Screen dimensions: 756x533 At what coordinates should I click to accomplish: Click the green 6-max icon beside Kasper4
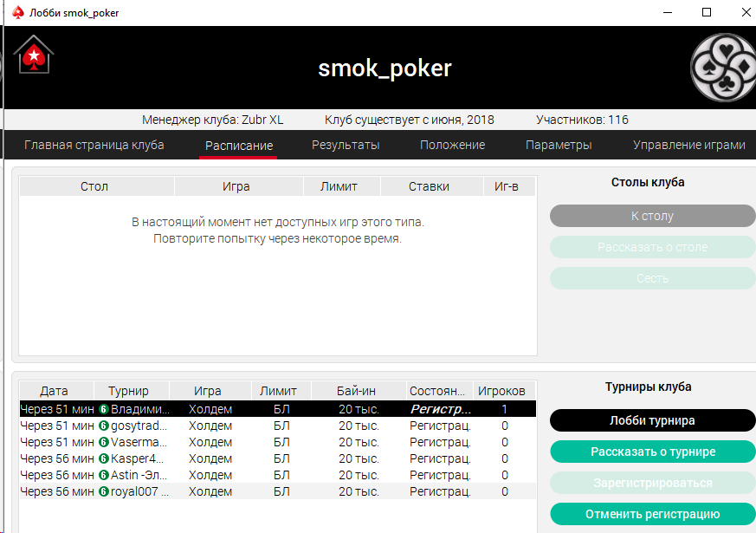(x=104, y=458)
